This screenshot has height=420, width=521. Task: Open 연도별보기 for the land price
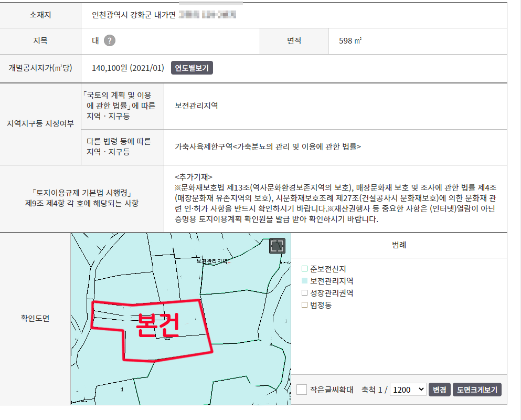click(x=192, y=68)
